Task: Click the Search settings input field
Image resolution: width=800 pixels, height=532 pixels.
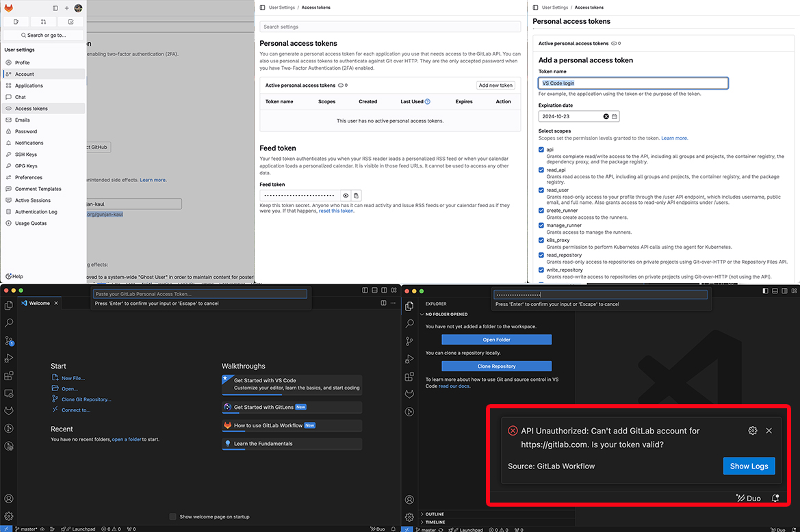Action: 390,27
